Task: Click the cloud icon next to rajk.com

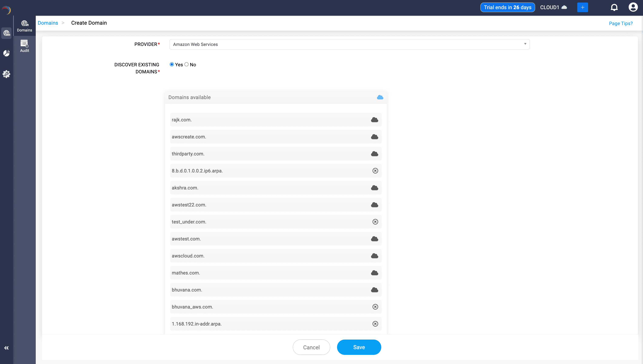Action: (x=374, y=120)
